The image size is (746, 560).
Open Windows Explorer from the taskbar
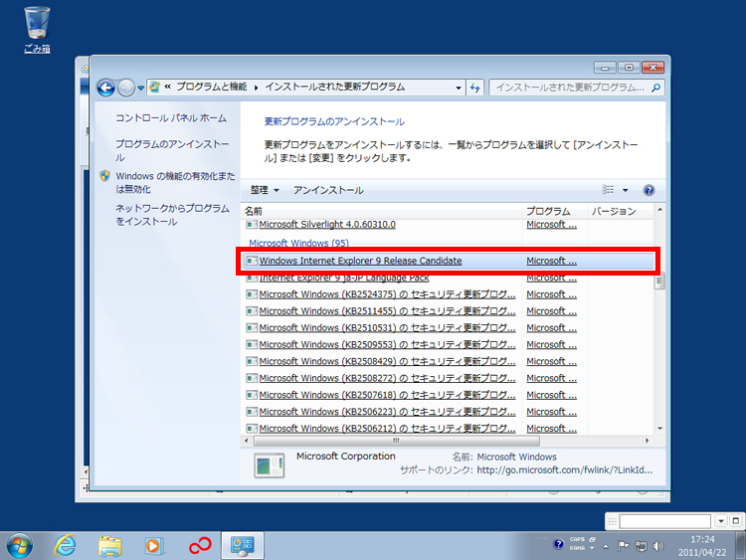coord(109,546)
